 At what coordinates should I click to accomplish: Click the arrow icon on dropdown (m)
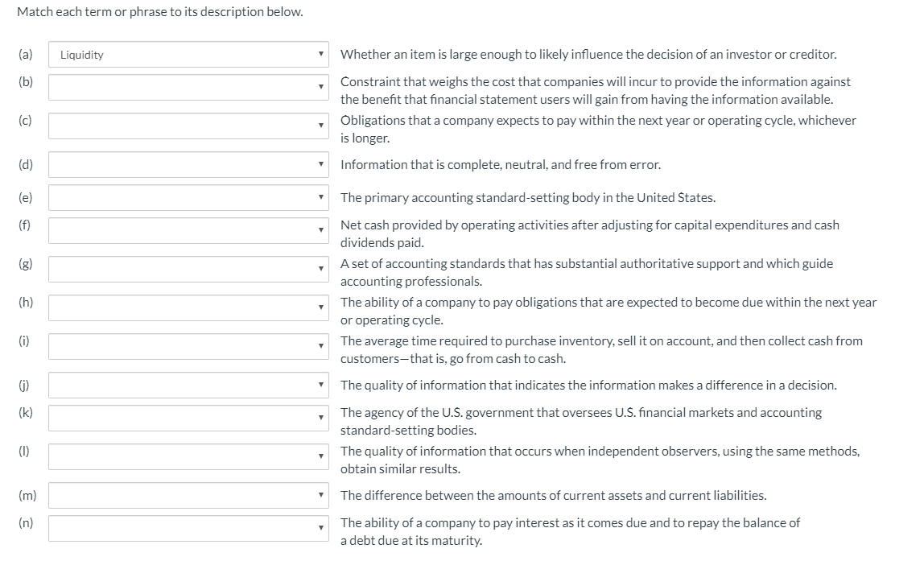(x=320, y=495)
